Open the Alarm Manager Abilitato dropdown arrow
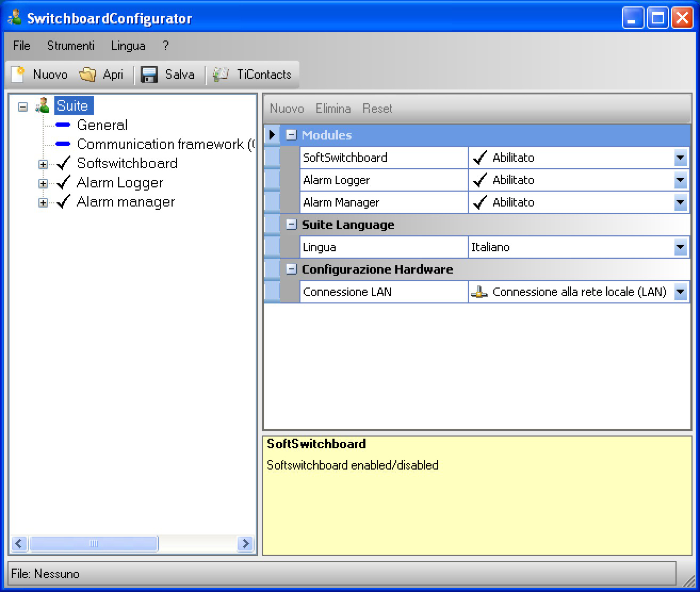The width and height of the screenshot is (700, 592). click(680, 202)
